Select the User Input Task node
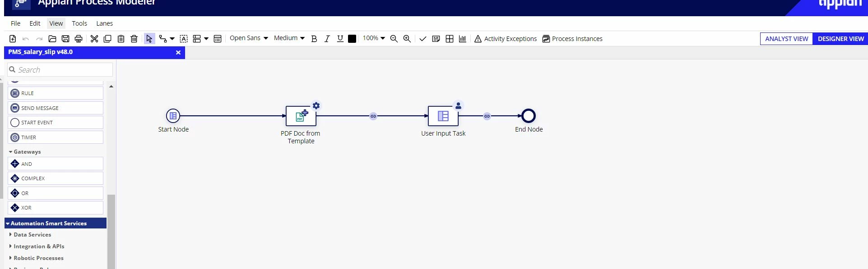 click(x=443, y=116)
